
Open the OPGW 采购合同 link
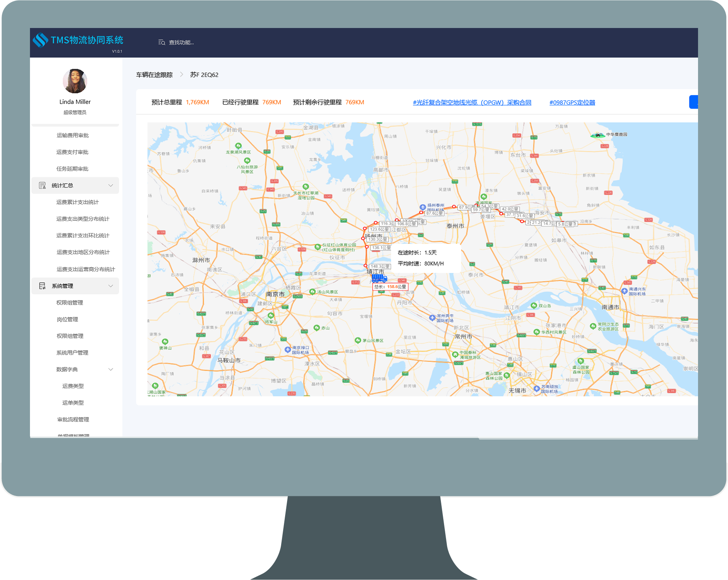point(472,103)
